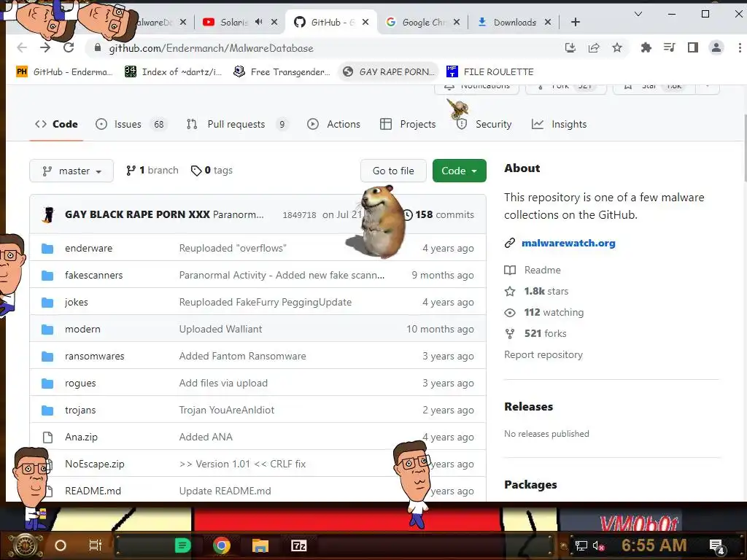Viewport: 747px width, 560px height.
Task: Click the network tray icon
Action: point(581,545)
